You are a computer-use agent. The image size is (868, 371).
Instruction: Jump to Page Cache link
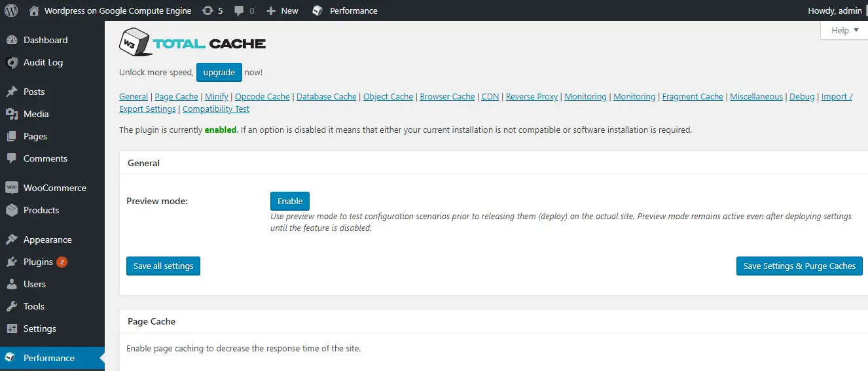tap(177, 96)
